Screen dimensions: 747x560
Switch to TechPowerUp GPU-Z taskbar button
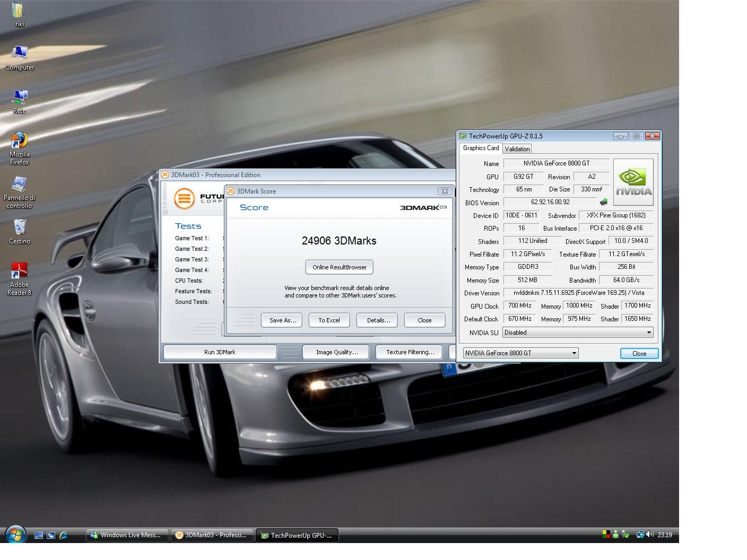click(297, 535)
